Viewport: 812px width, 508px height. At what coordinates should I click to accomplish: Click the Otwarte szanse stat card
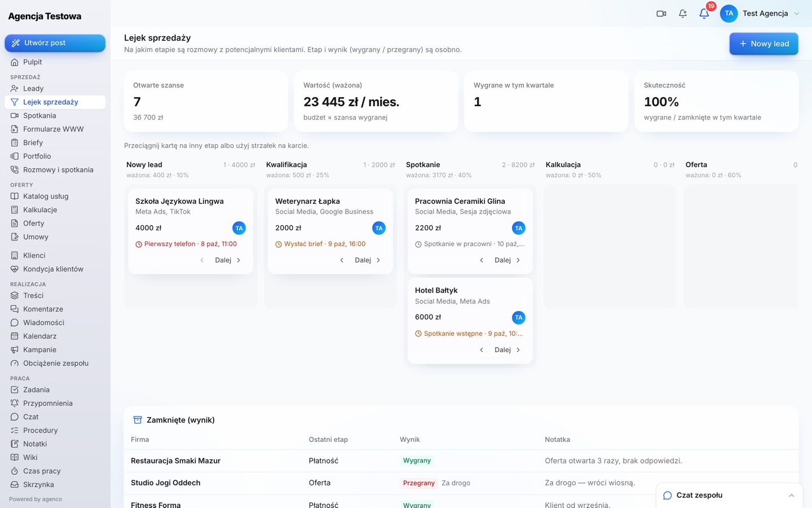click(x=206, y=102)
